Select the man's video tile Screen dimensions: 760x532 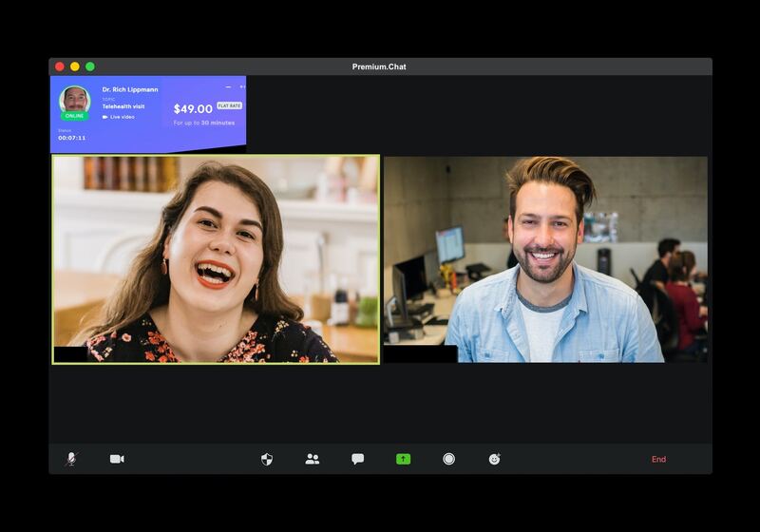[545, 259]
